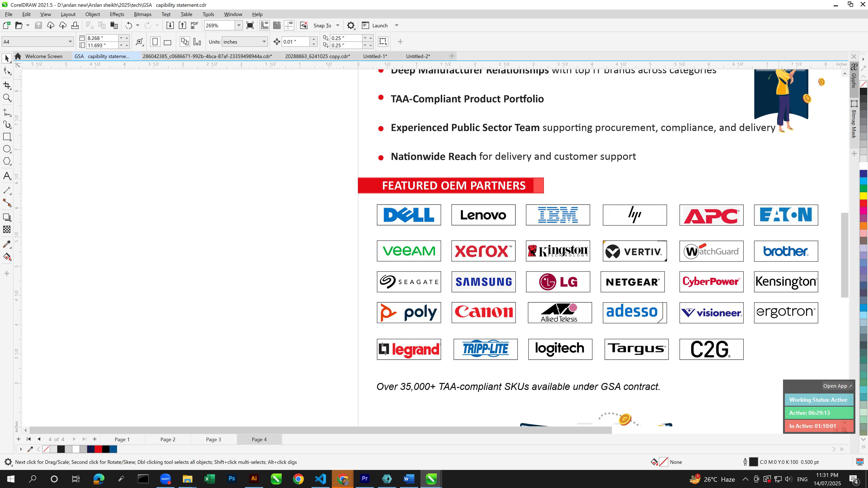The image size is (868, 488).
Task: Select the Pick tool in toolbox
Action: pyautogui.click(x=7, y=59)
